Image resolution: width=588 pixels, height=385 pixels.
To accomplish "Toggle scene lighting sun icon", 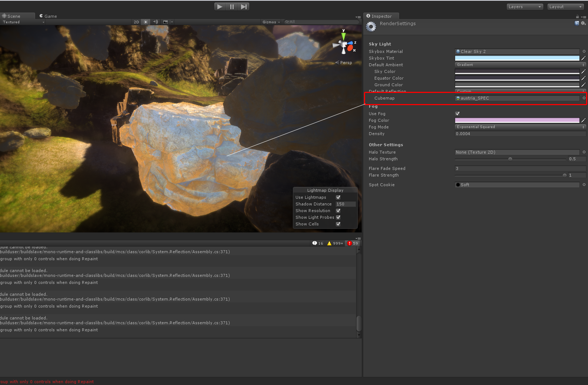I will click(x=146, y=22).
